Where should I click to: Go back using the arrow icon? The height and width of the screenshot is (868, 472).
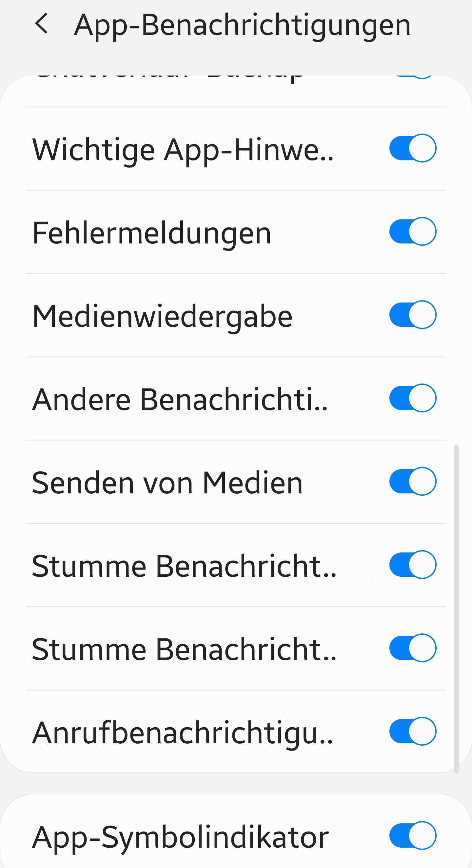[41, 24]
